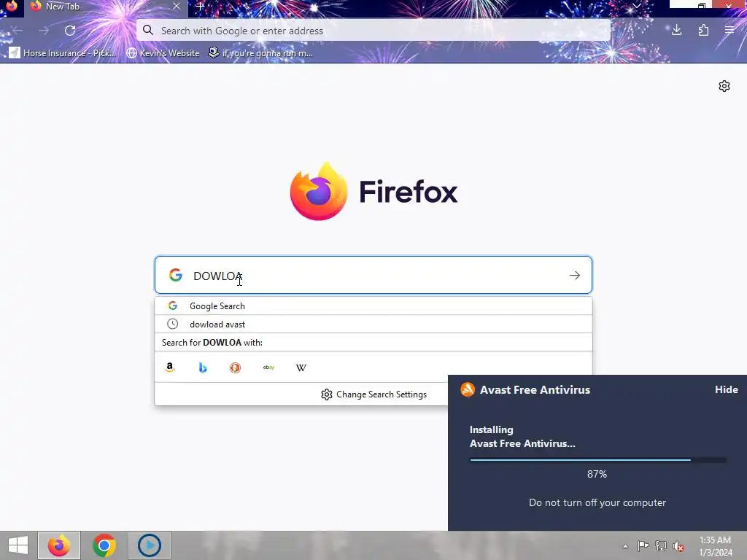Click the muted volume tray icon
Viewport: 747px width, 560px height.
pos(678,546)
